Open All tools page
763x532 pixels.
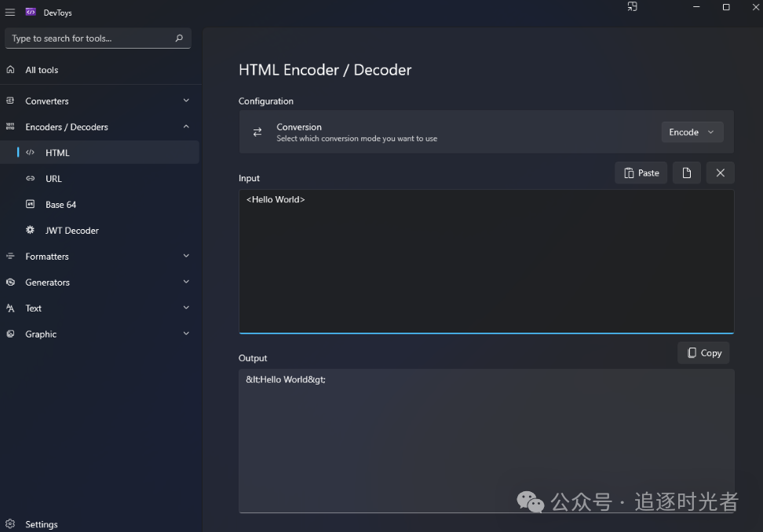(100, 70)
